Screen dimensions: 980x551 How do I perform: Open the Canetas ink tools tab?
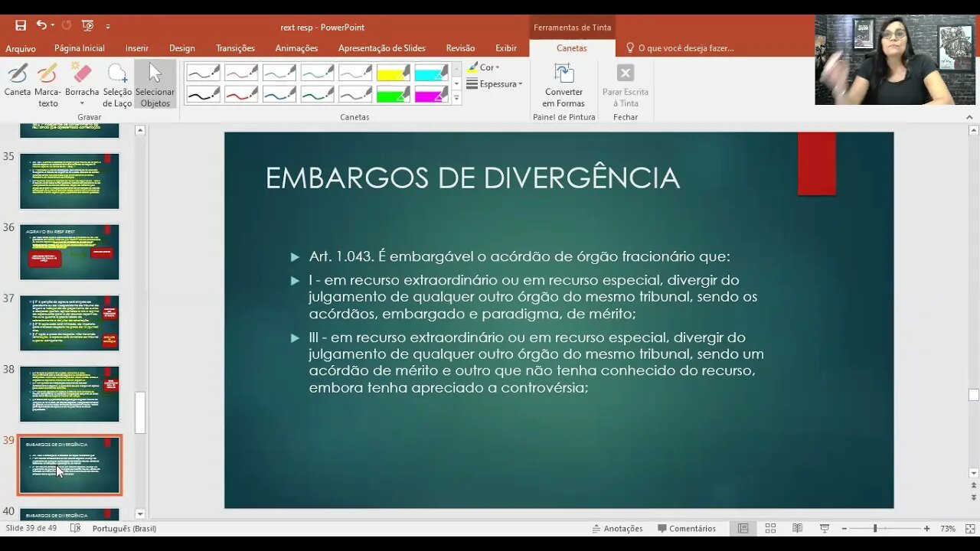[572, 48]
